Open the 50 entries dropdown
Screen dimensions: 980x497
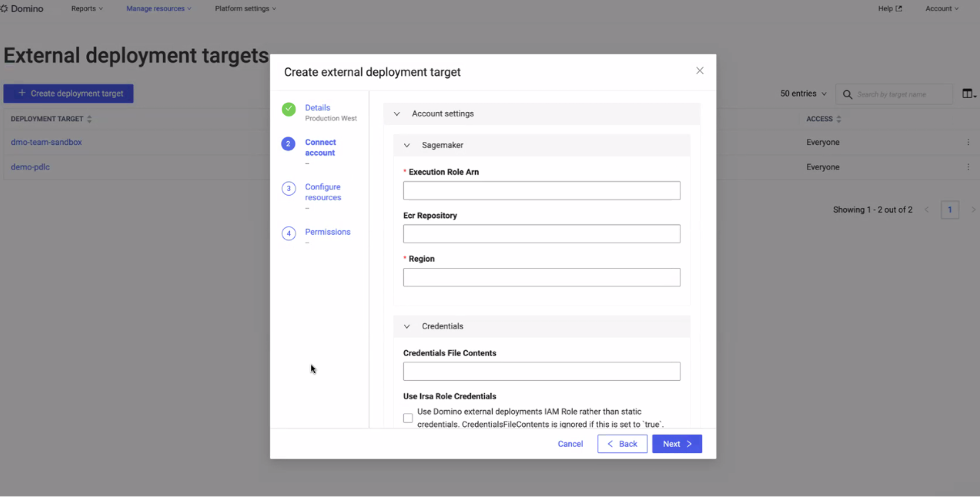[x=803, y=94]
